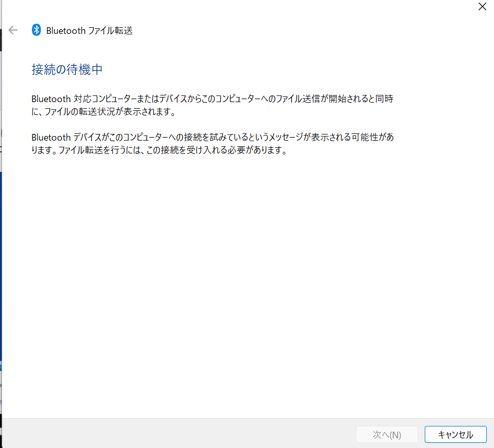Image resolution: width=494 pixels, height=448 pixels.
Task: Click the Bluetooth logo icon in the title
Action: (x=36, y=30)
